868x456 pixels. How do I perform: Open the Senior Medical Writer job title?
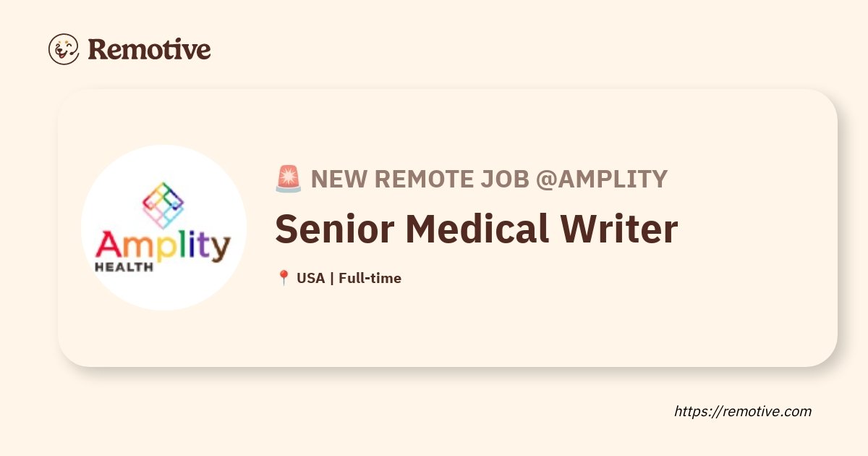(x=477, y=229)
